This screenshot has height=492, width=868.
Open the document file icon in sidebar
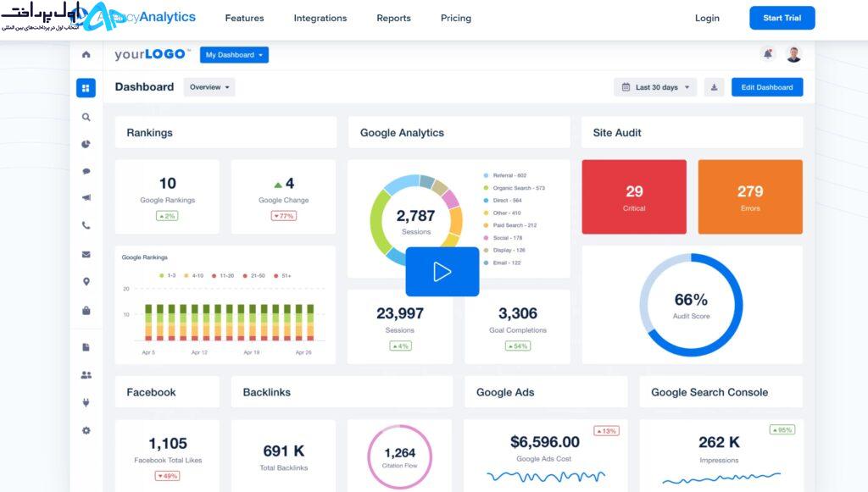tap(86, 347)
